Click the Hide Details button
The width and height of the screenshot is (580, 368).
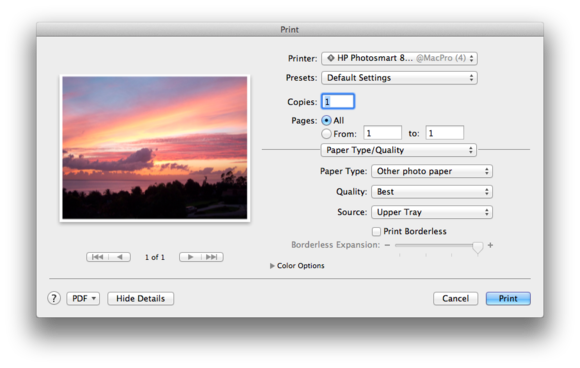pos(141,298)
